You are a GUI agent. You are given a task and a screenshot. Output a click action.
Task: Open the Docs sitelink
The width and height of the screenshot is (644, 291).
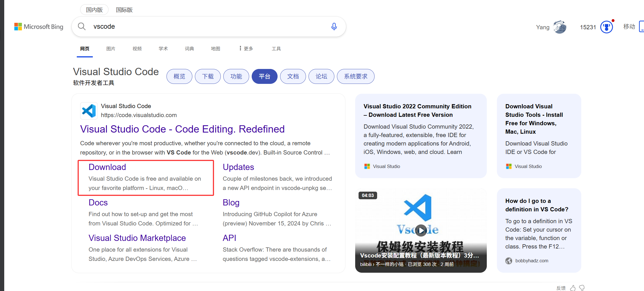(98, 203)
